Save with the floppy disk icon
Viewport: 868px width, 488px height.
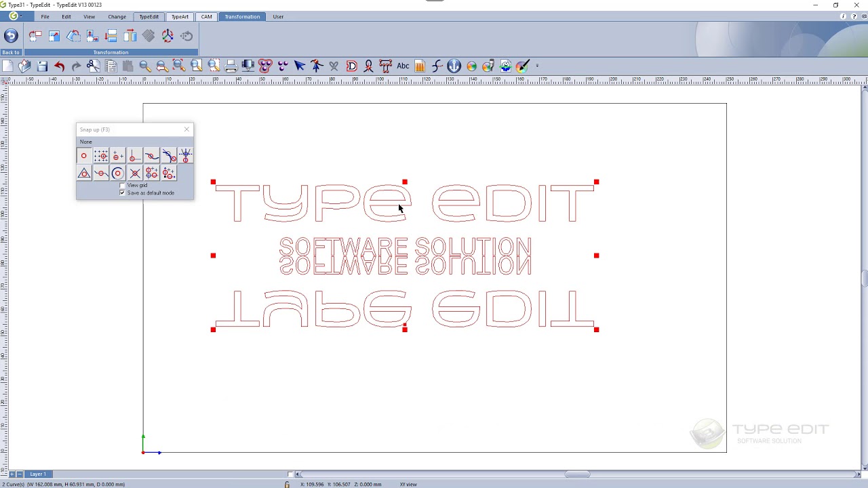pos(42,66)
